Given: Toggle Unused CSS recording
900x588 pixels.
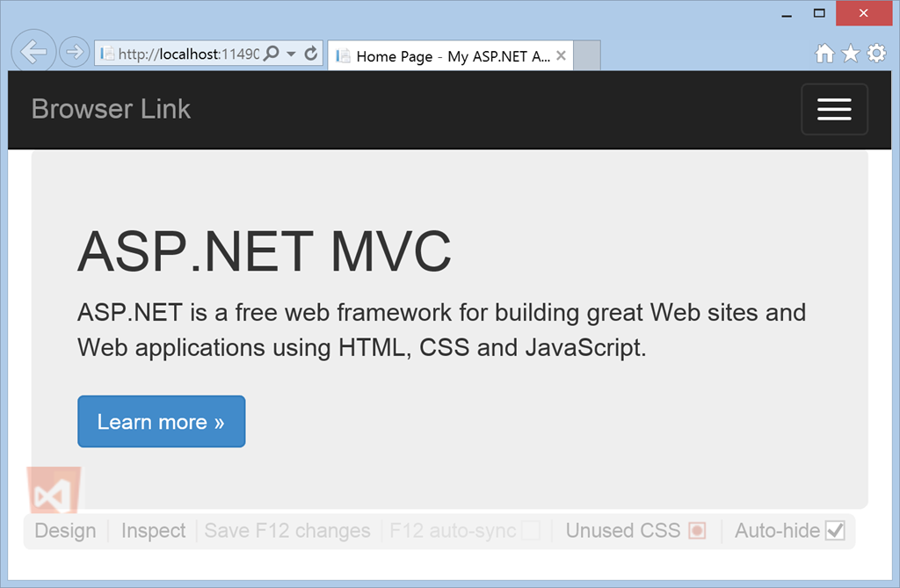Looking at the screenshot, I should point(697,531).
